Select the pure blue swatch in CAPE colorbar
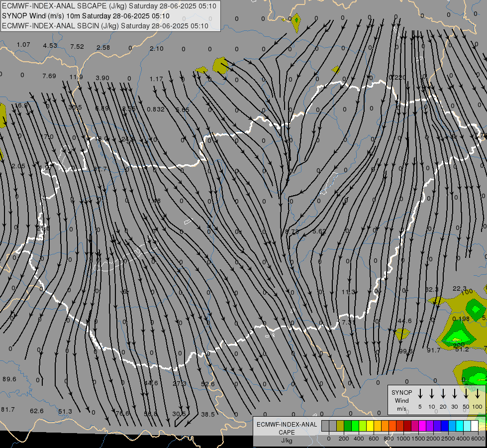The height and width of the screenshot is (448, 487). [445, 426]
